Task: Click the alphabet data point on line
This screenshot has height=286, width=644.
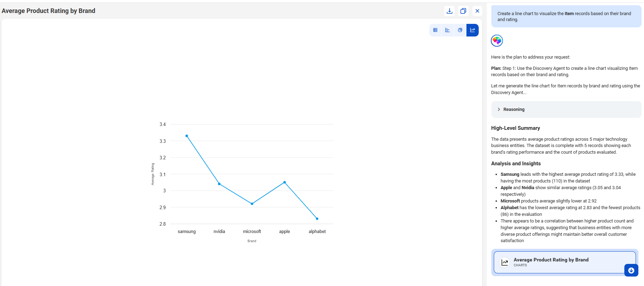Action: coord(317,219)
